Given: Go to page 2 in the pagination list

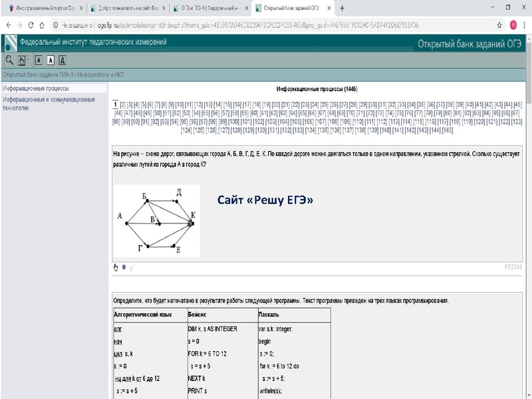Looking at the screenshot, I should (122, 105).
